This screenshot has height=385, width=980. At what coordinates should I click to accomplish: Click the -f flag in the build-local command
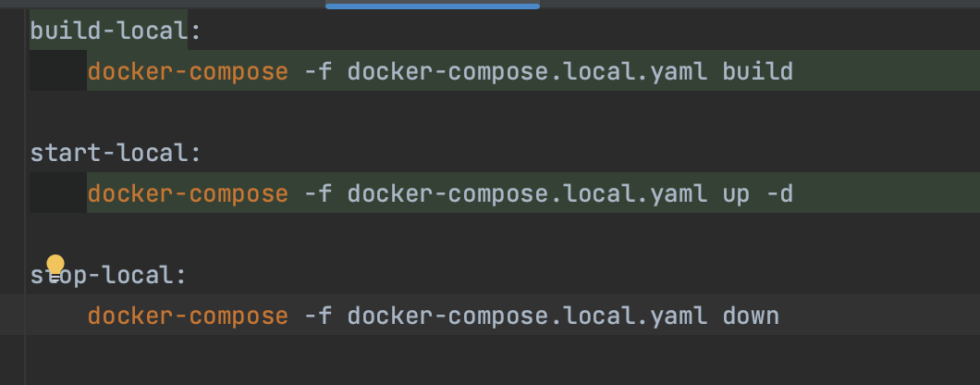point(317,71)
